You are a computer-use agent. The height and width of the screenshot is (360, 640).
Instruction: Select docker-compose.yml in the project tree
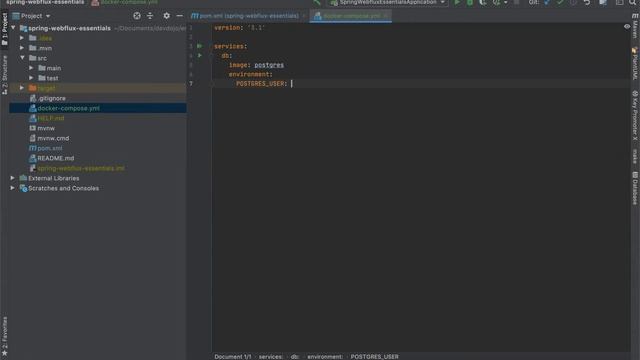tap(98, 108)
